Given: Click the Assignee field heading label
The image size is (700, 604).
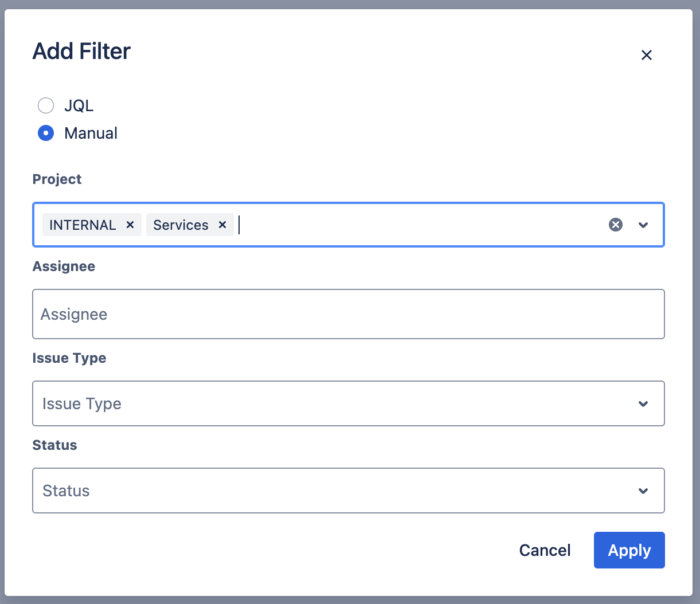Looking at the screenshot, I should coord(64,266).
